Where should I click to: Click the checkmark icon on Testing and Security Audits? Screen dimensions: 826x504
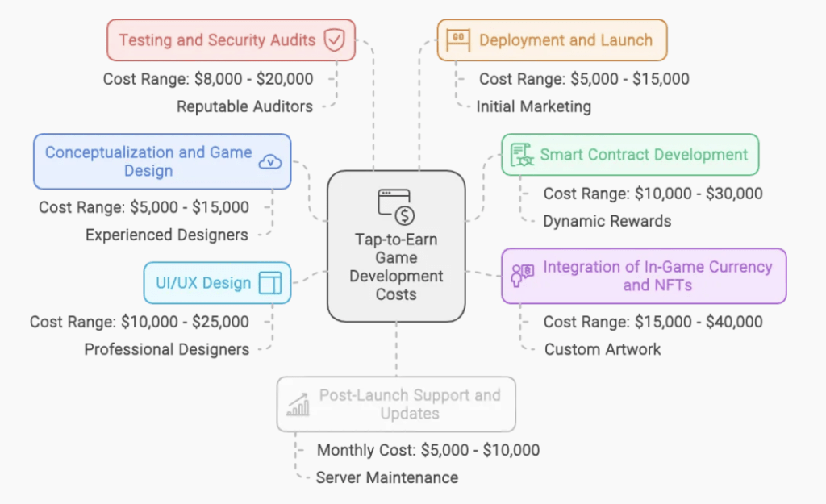[335, 40]
